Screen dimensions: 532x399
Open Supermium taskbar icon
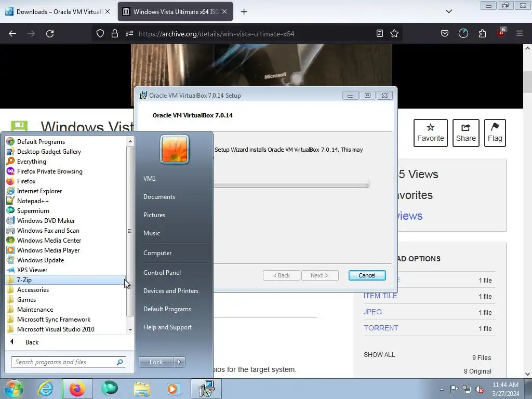click(x=109, y=389)
